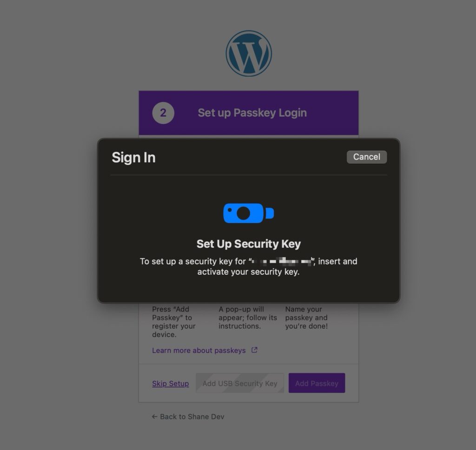
Task: Click Add USB Security Key button
Action: 240,383
